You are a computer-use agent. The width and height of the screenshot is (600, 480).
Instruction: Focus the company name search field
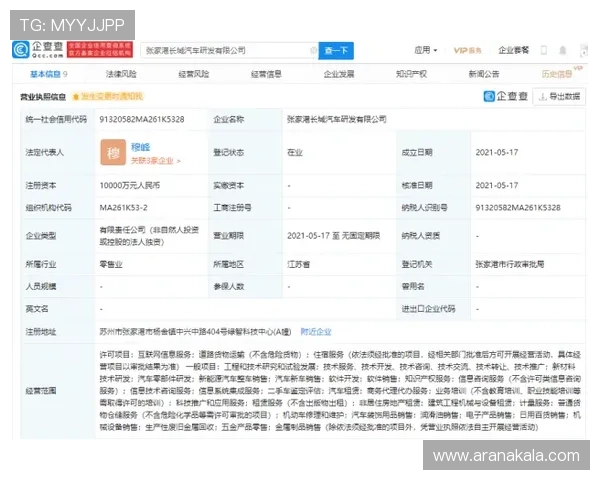(x=229, y=51)
